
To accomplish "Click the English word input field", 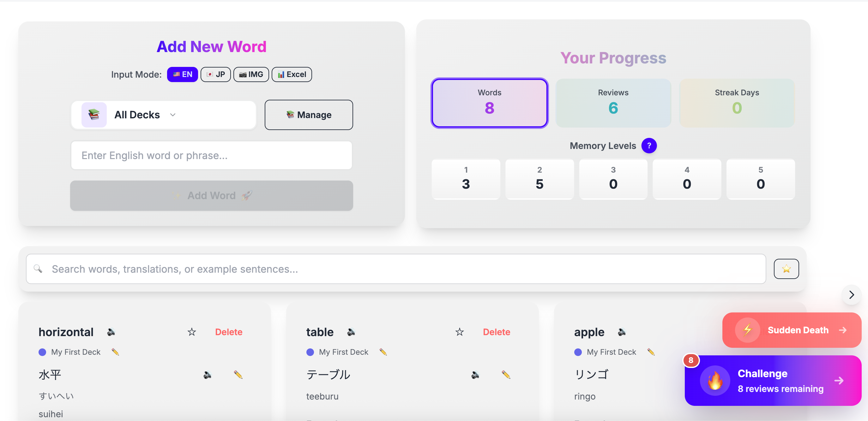I will coord(212,156).
